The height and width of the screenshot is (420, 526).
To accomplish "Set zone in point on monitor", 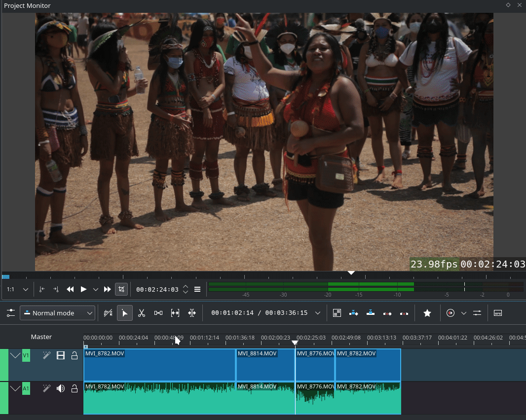I will [42, 289].
